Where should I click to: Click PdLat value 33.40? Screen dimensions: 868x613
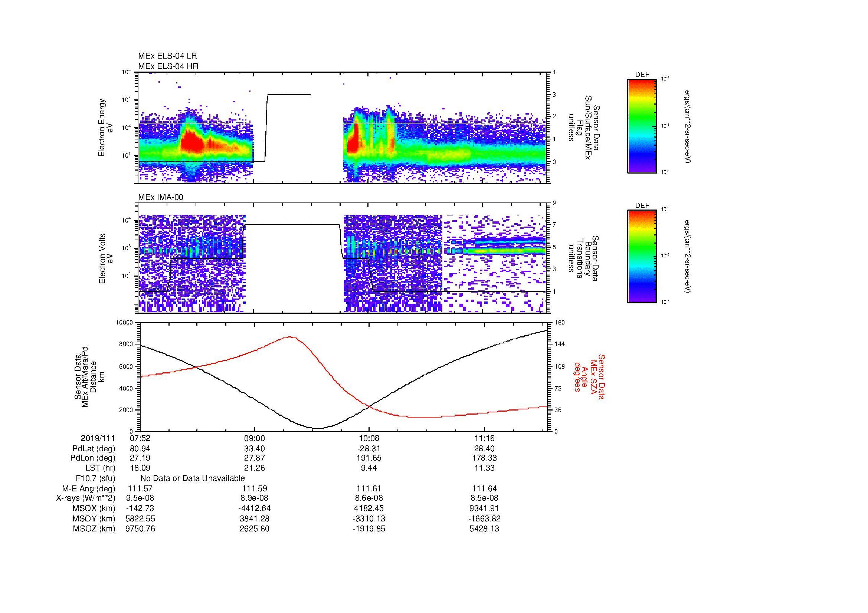pyautogui.click(x=255, y=449)
